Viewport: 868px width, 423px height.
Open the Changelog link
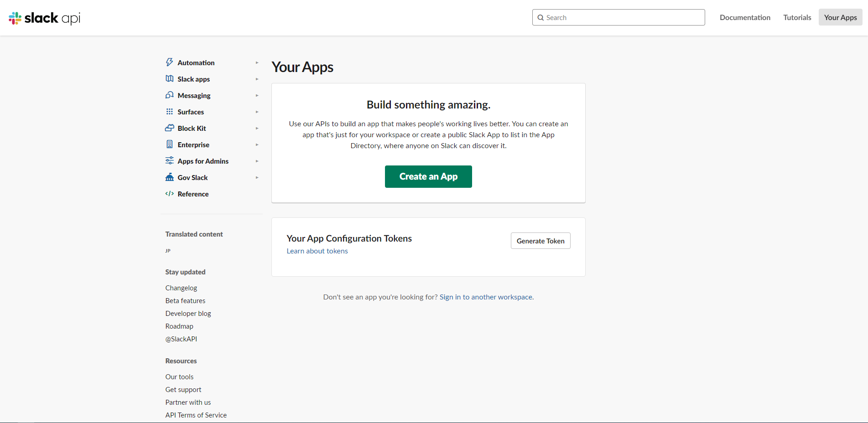tap(181, 288)
